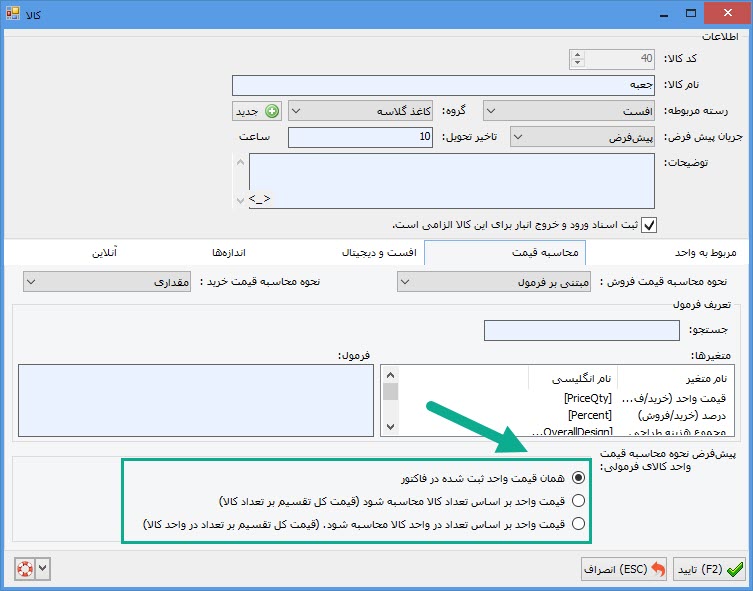Open the purchase price calculation dropdown
753x591 pixels.
pyautogui.click(x=105, y=282)
